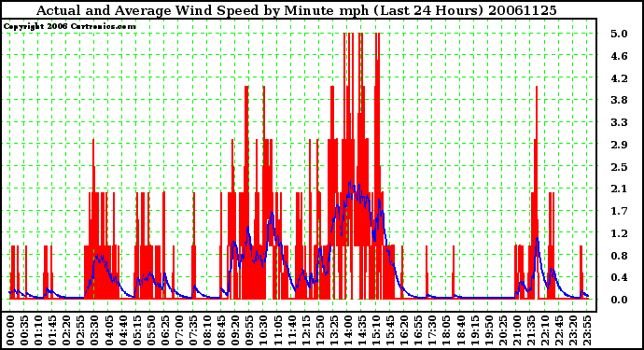The width and height of the screenshot is (644, 350).
Task: Click the 16:20 time label
Action: (404, 330)
